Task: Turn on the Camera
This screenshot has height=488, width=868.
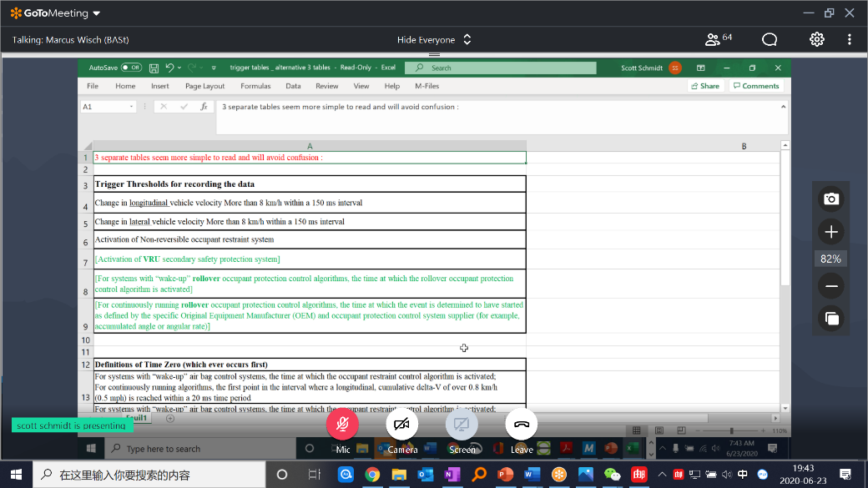Action: [401, 424]
